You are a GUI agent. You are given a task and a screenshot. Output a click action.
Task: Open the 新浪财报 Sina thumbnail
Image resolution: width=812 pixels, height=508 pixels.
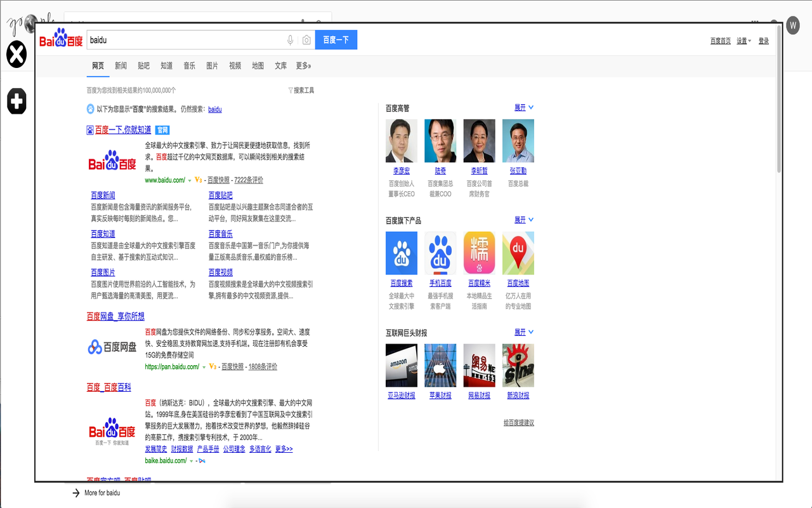click(x=518, y=365)
